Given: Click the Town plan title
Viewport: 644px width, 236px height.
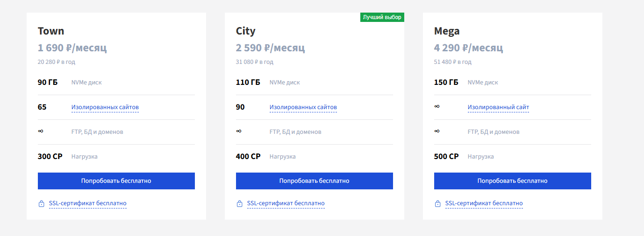Looking at the screenshot, I should [x=51, y=31].
